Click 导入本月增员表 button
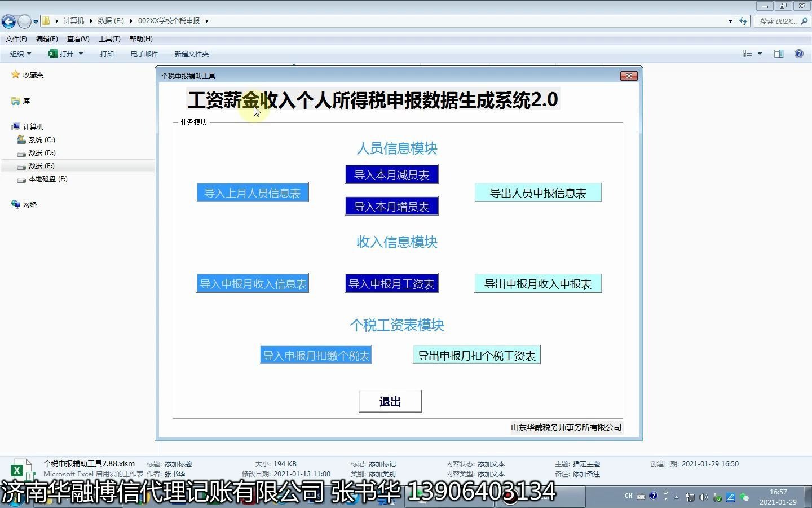Image resolution: width=812 pixels, height=508 pixels. (x=391, y=206)
